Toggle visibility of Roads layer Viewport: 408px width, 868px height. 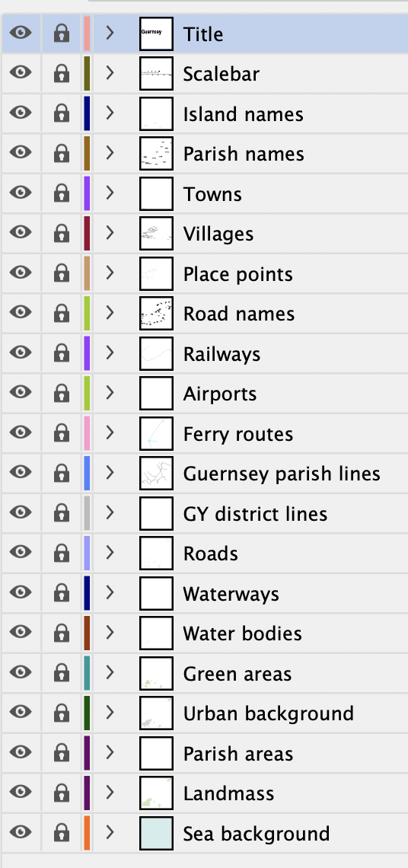21,553
